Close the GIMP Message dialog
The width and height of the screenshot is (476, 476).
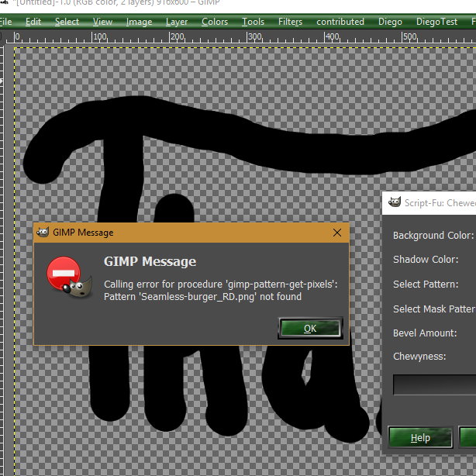click(337, 233)
